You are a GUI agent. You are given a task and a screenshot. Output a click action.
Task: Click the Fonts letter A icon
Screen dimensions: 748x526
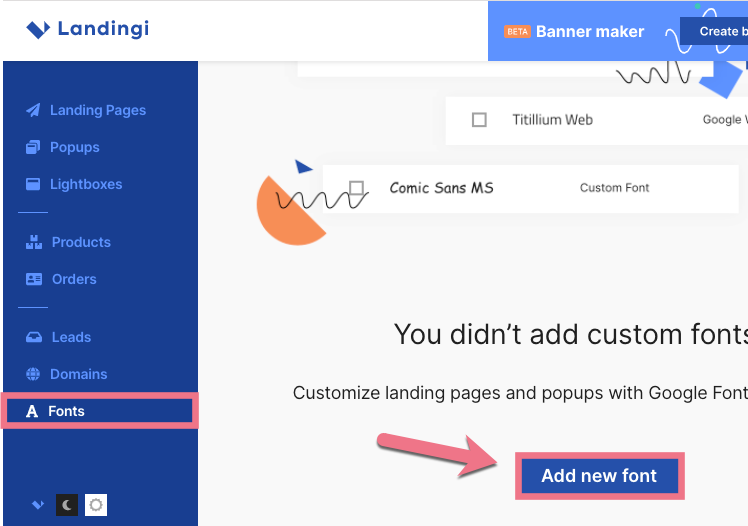[32, 411]
